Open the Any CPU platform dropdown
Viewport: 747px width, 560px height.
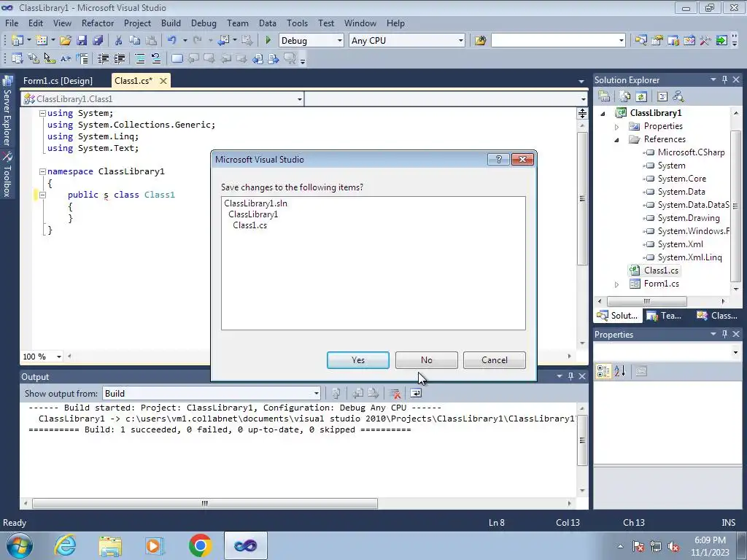pos(461,41)
